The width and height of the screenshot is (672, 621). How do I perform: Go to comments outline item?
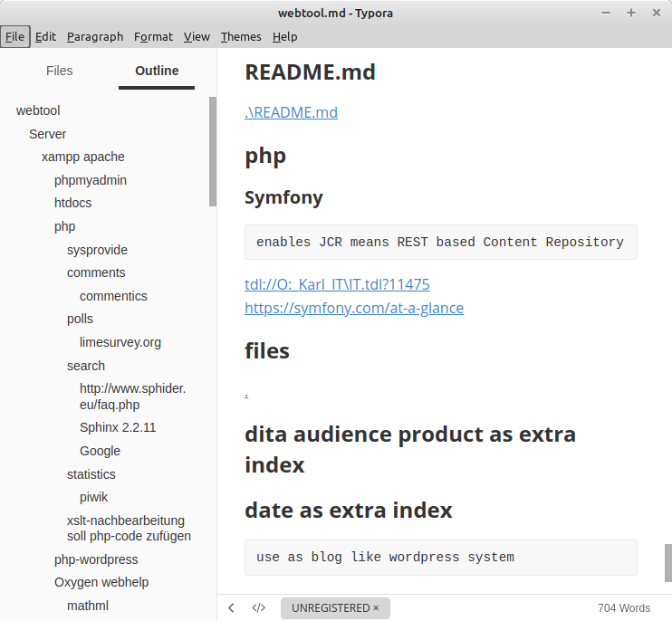(96, 272)
